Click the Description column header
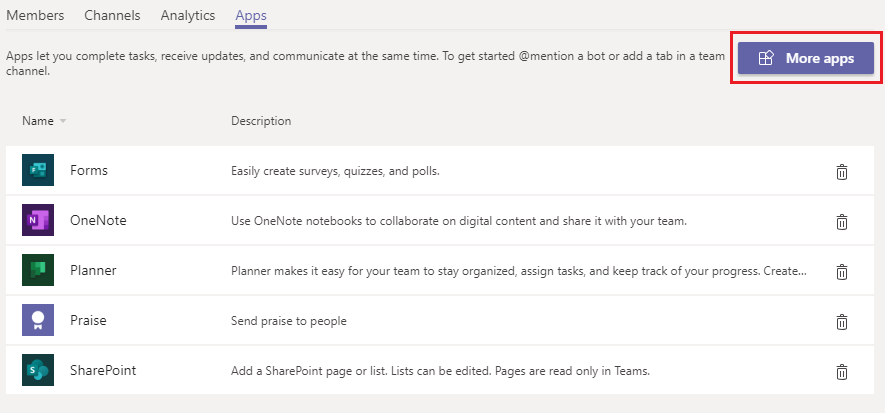This screenshot has height=413, width=885. (261, 121)
